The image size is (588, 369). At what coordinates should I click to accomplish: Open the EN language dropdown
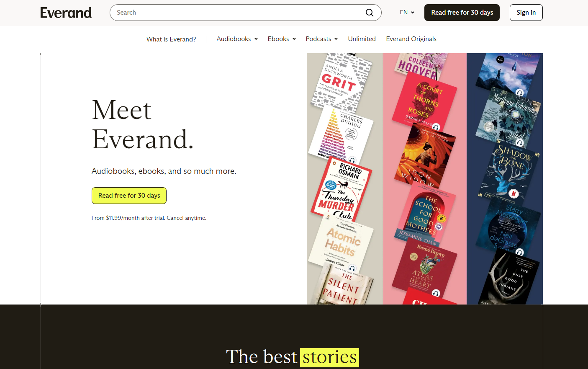[x=407, y=13]
